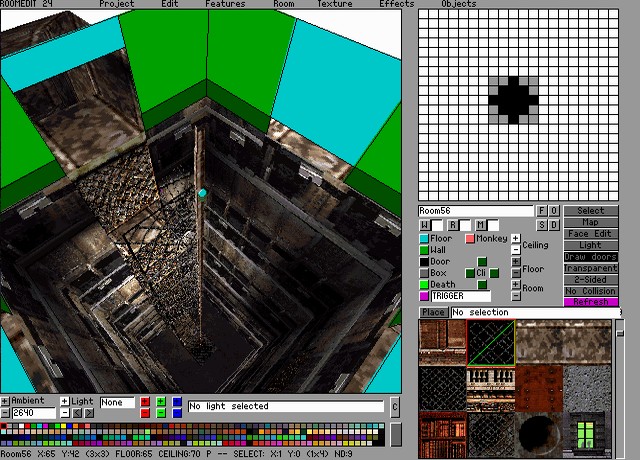Image resolution: width=640 pixels, height=460 pixels.
Task: Enable the No Collision option
Action: [x=591, y=290]
